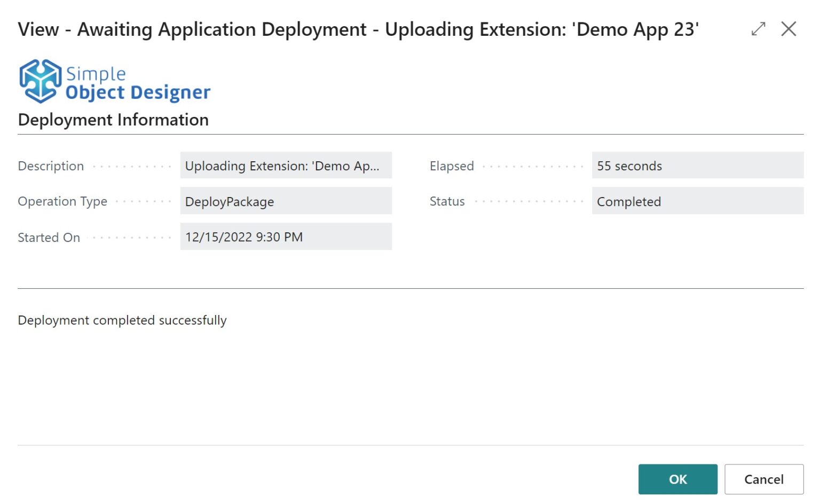Click the X to dismiss the dialog
Screen dimensions: 820x504
789,29
